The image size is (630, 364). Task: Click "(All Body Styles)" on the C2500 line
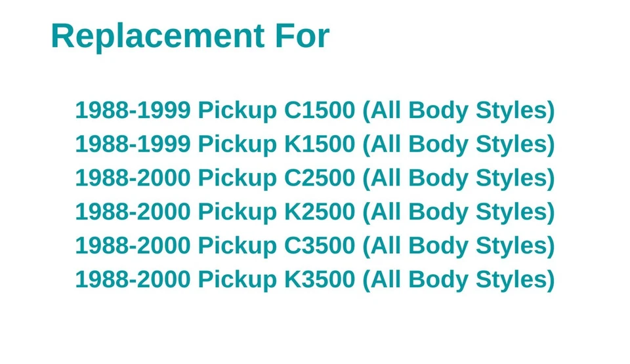pos(458,178)
